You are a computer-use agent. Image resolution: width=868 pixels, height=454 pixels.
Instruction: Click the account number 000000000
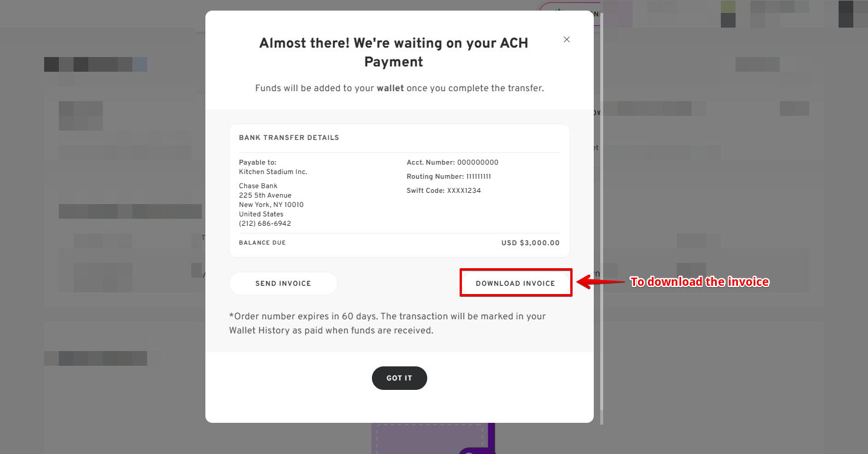477,162
